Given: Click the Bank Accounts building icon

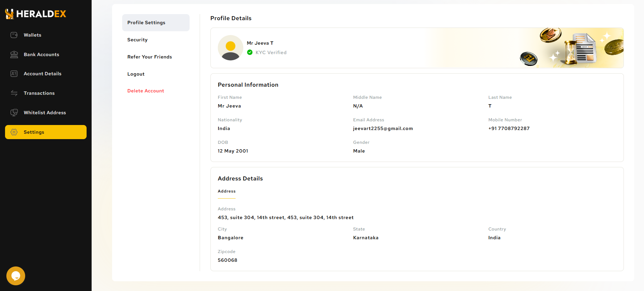Looking at the screenshot, I should pos(14,54).
